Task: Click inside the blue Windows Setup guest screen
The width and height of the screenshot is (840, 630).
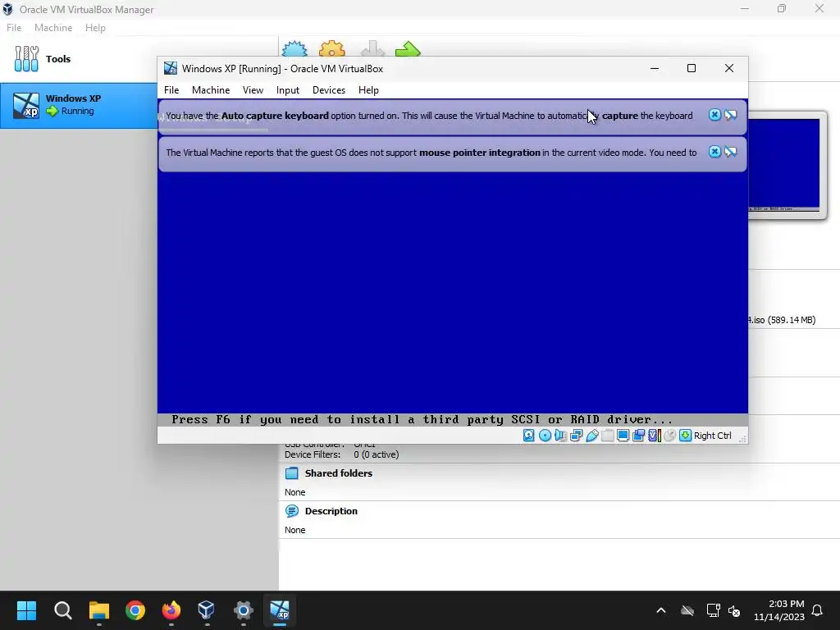Action: (x=452, y=292)
